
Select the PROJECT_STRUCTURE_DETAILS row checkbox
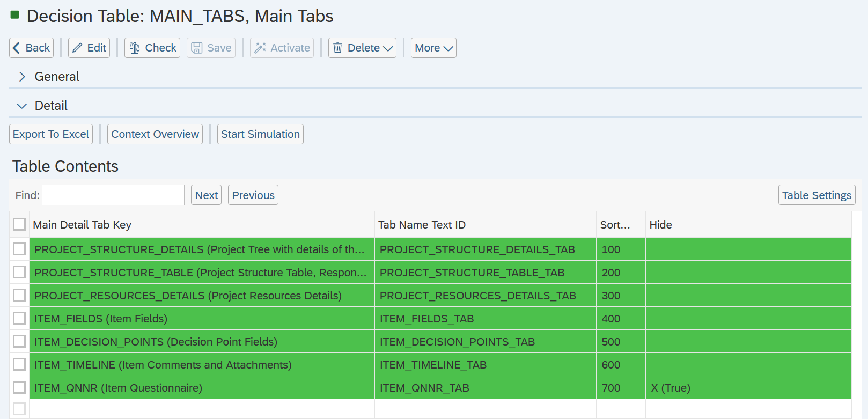[x=19, y=249]
